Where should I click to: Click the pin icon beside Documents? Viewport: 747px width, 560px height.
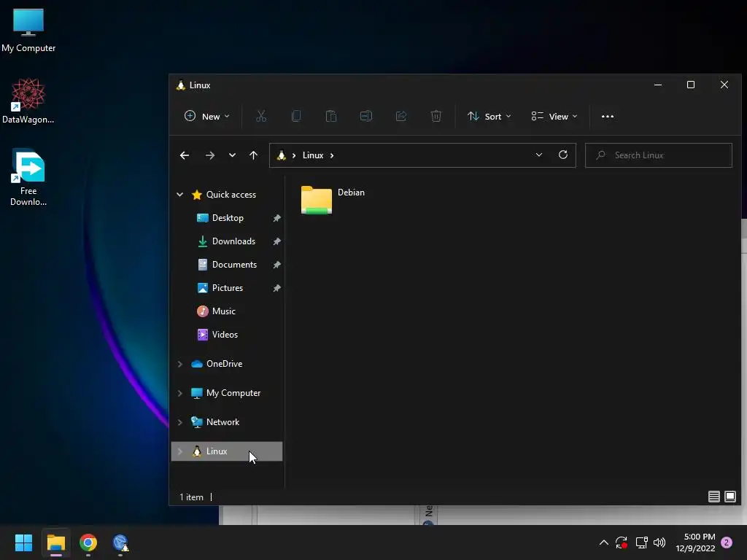(x=276, y=265)
